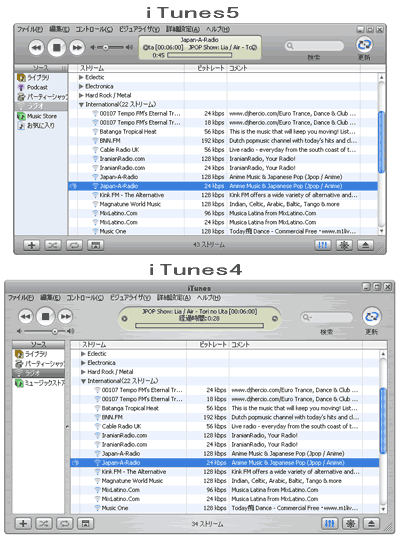Open コントロール menu in iTunes5
400x540 pixels.
coord(94,29)
